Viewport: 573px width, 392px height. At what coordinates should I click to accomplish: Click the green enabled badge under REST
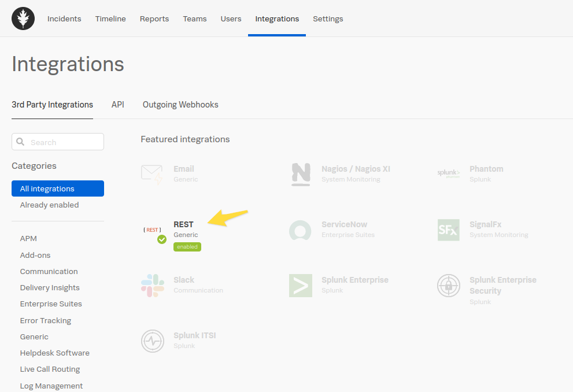(187, 247)
